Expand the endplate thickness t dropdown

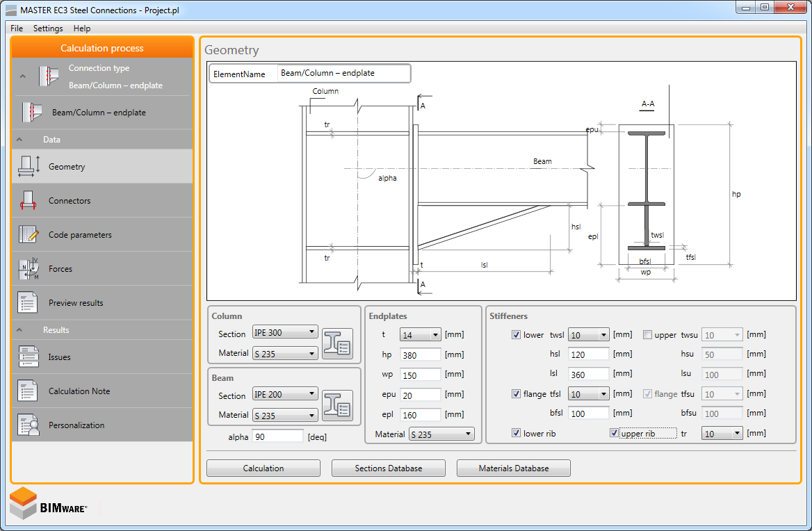click(x=420, y=335)
